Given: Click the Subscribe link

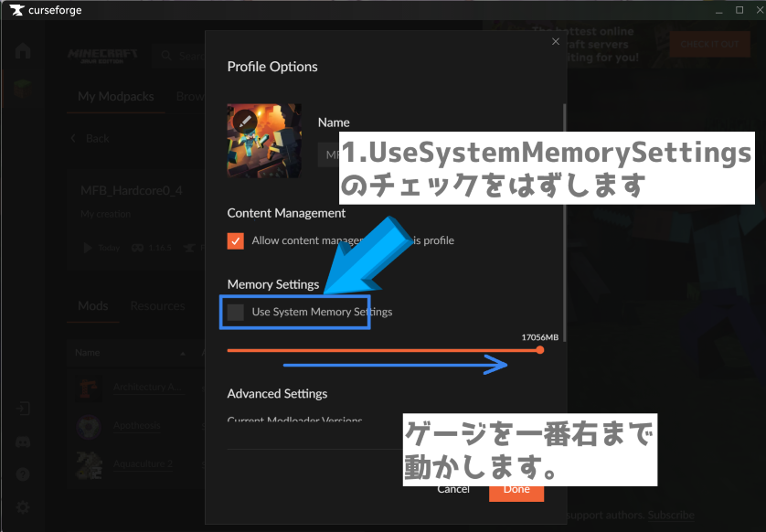Looking at the screenshot, I should (671, 515).
